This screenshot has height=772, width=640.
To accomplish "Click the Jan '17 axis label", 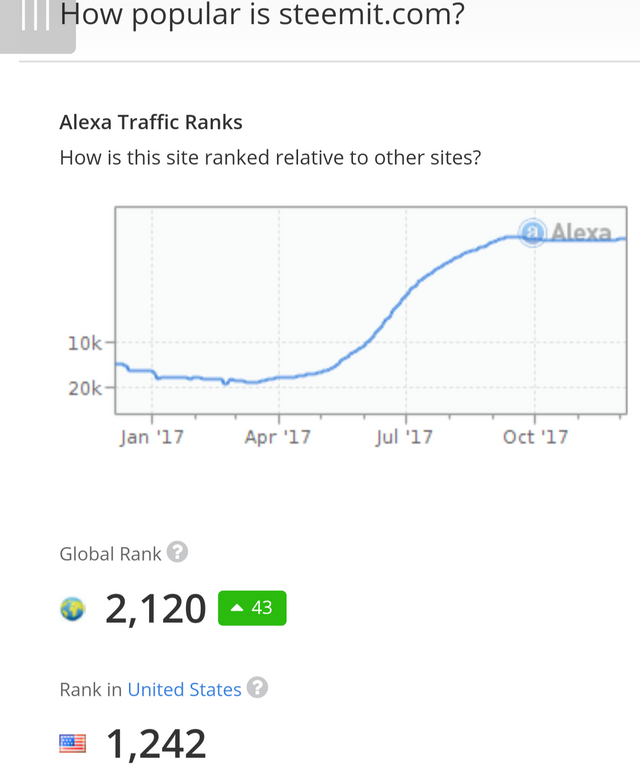I will [151, 437].
